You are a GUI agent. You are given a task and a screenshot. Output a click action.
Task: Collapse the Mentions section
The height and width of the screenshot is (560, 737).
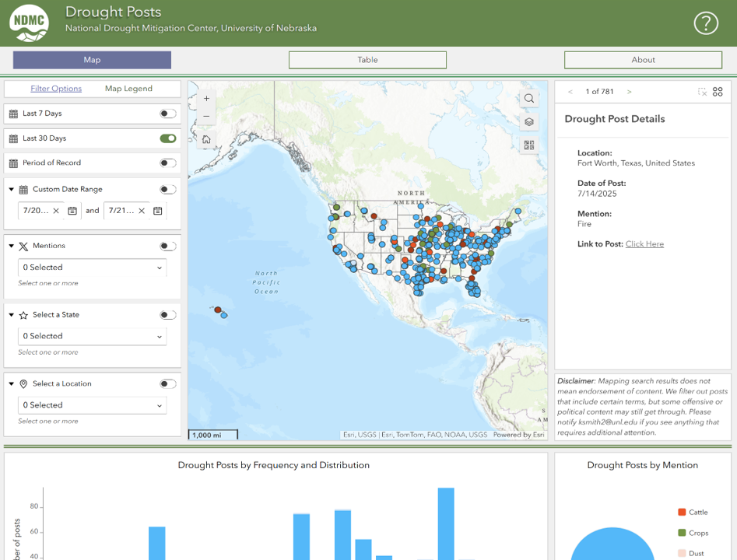coord(11,246)
